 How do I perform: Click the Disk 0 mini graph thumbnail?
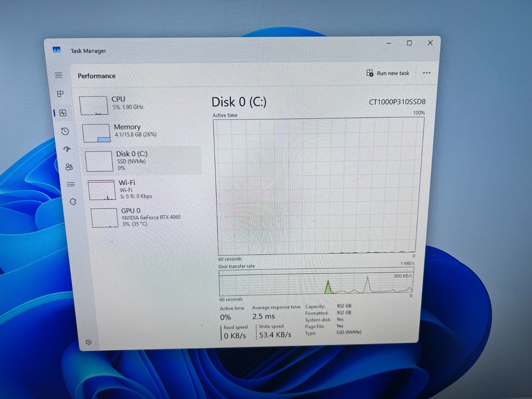[99, 162]
